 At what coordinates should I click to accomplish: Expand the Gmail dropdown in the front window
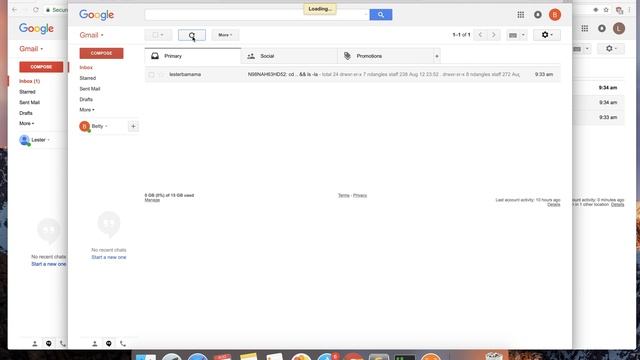(x=91, y=35)
